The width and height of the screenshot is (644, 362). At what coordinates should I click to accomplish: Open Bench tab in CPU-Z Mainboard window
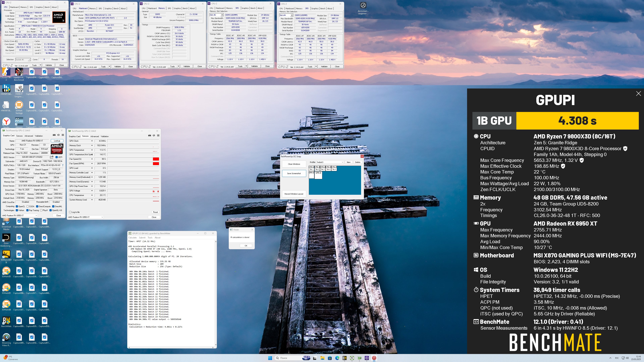pos(116,9)
